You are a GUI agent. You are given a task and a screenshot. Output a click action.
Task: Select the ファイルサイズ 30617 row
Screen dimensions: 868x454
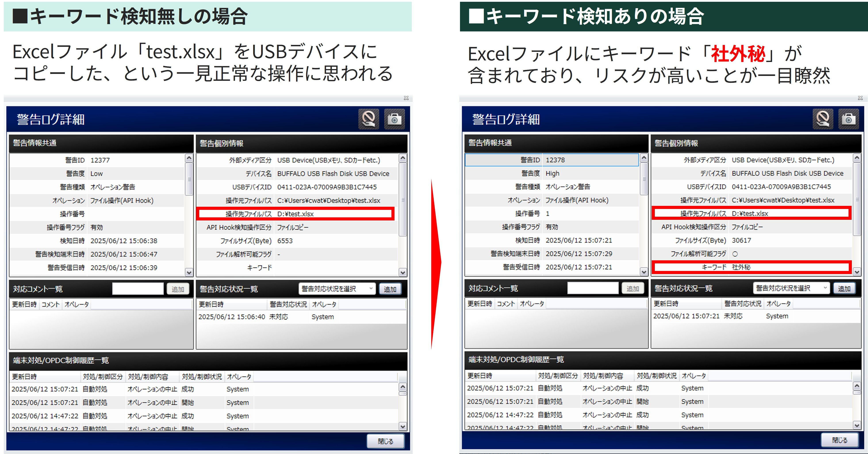click(752, 240)
